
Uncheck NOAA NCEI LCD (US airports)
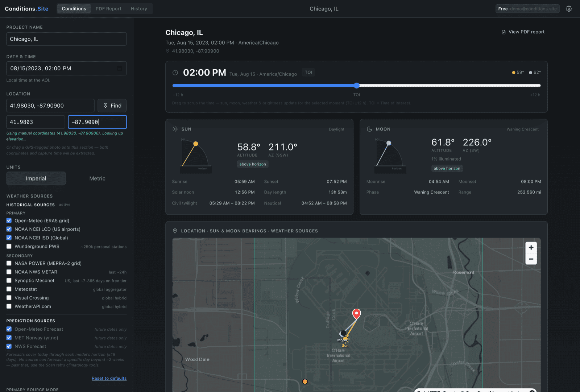click(x=9, y=229)
